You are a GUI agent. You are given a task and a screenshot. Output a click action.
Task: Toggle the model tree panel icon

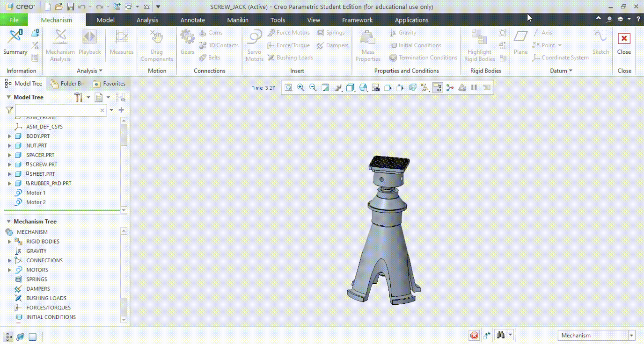tap(8, 336)
